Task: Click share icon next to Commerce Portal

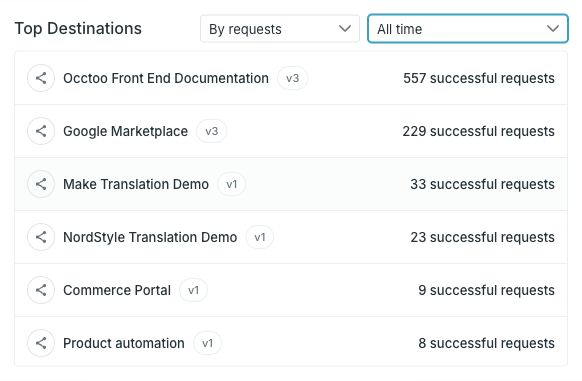Action: pos(41,290)
